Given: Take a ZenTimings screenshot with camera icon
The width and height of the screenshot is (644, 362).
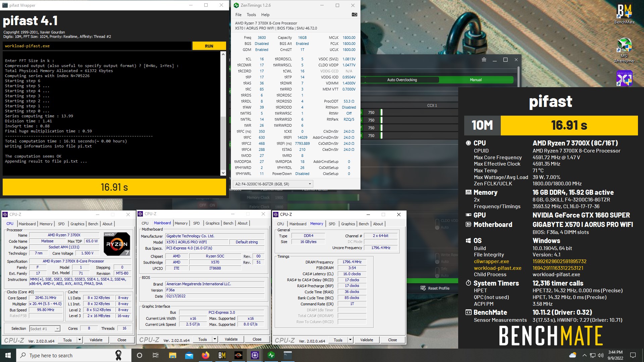Looking at the screenshot, I should coord(354,14).
